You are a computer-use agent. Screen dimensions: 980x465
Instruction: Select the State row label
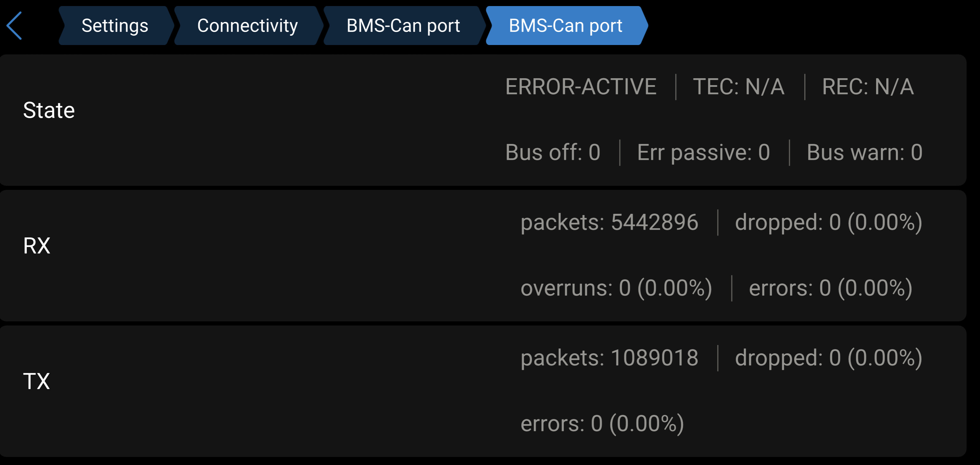click(49, 110)
